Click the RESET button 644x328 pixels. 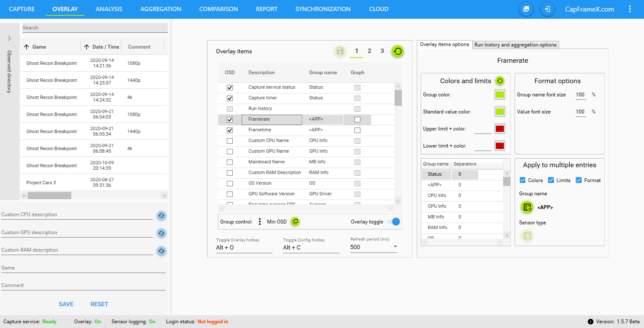[99, 304]
